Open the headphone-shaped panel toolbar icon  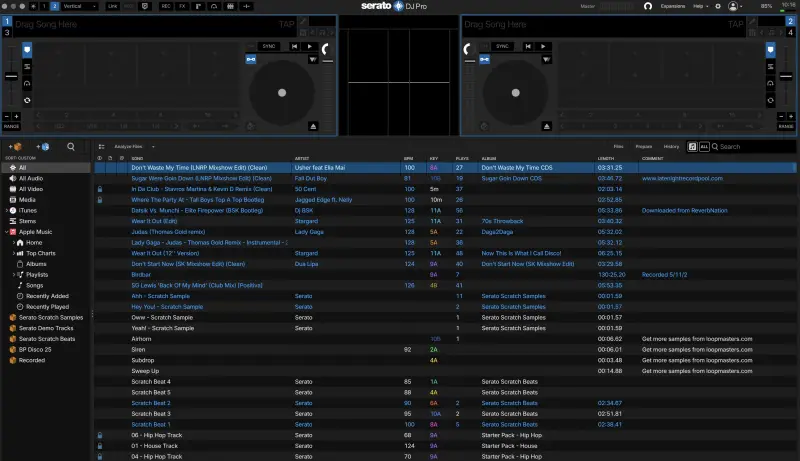point(214,6)
